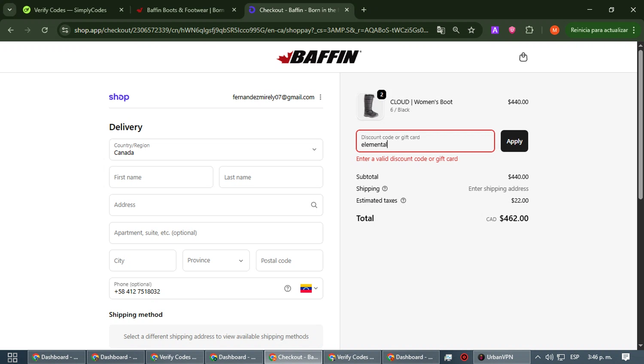Click the 3:46 p. m. taskbar clock

[x=600, y=357]
